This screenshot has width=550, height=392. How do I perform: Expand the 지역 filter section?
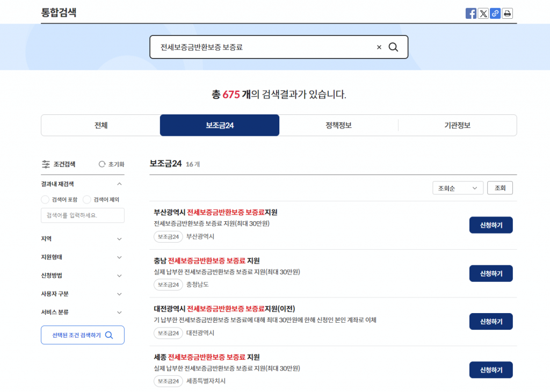tap(119, 239)
